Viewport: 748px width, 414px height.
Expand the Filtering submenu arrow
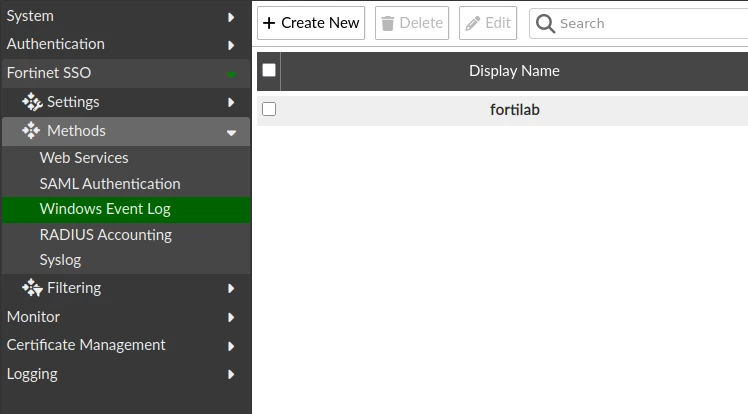point(231,289)
